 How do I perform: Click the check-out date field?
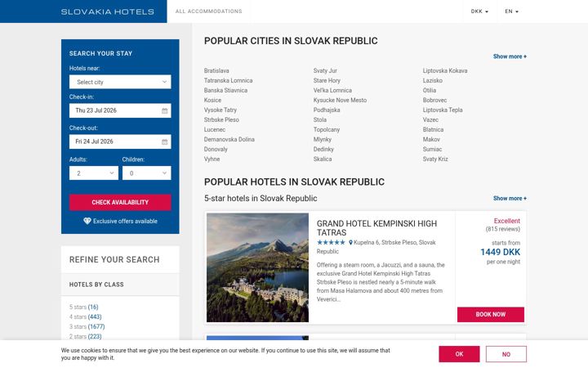point(120,142)
